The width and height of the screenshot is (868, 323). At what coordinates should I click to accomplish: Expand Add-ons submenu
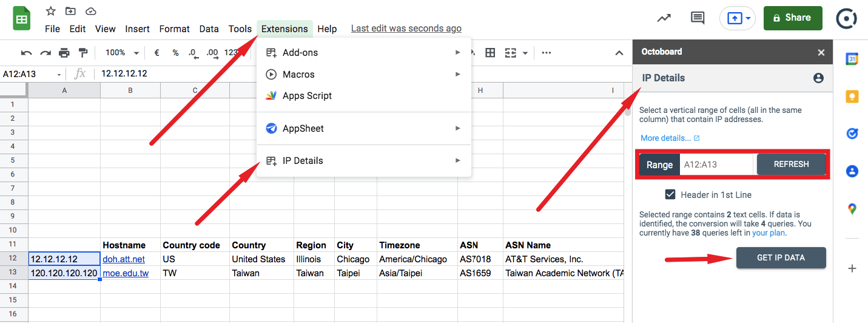[x=364, y=52]
